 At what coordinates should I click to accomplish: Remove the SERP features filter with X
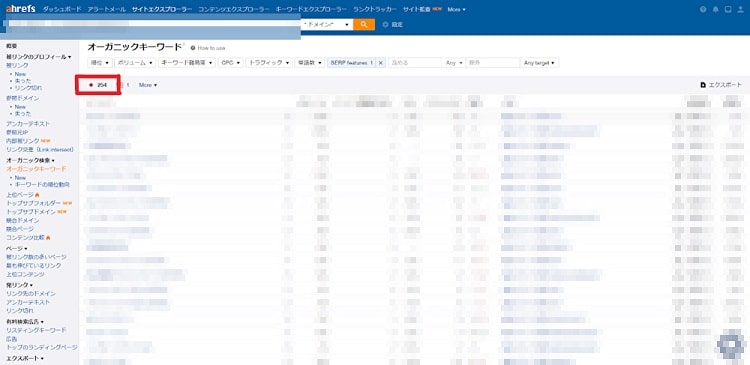click(x=381, y=63)
